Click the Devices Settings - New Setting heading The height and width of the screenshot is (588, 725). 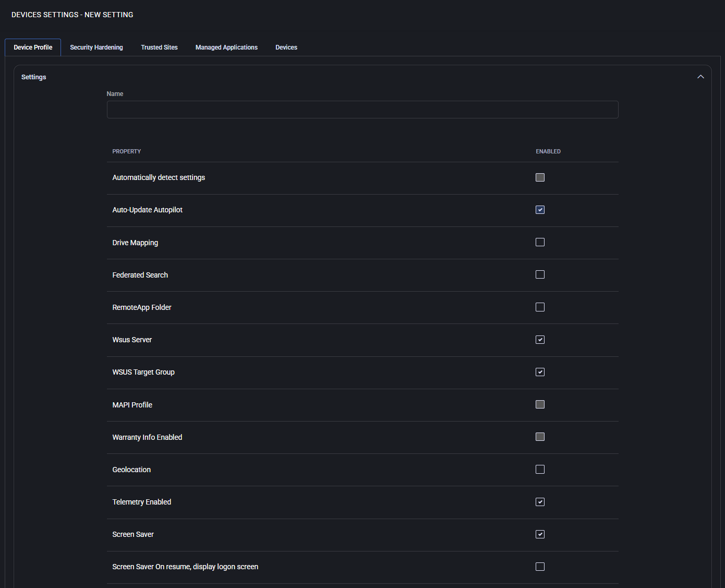[x=72, y=15]
